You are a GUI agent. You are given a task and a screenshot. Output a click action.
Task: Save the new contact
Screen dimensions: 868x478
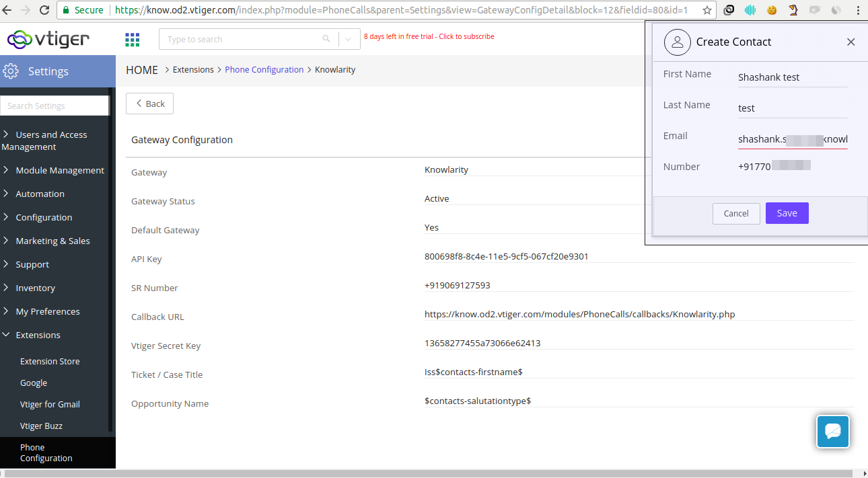point(787,213)
